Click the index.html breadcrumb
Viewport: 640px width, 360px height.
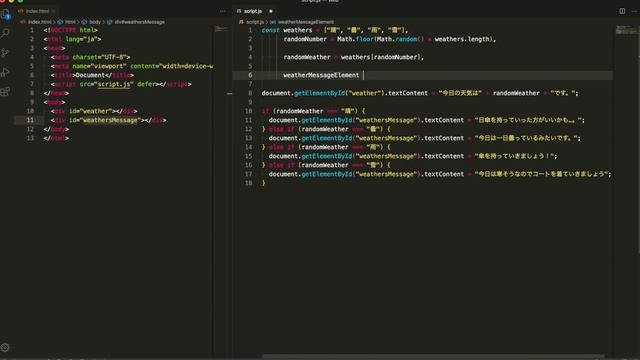pyautogui.click(x=40, y=22)
